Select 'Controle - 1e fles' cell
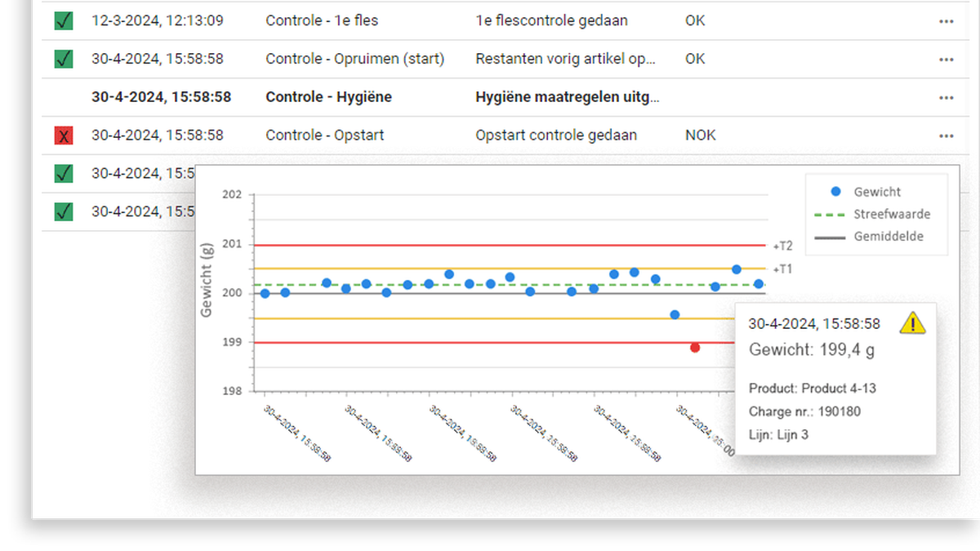 click(322, 20)
